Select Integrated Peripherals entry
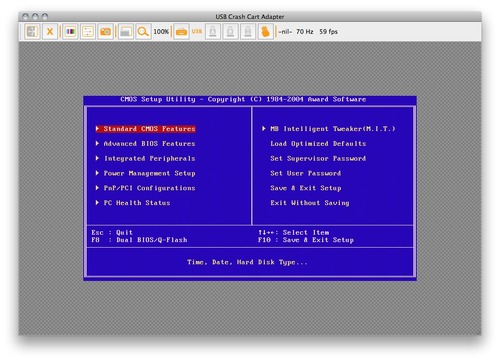The image size is (500, 361). pos(150,158)
